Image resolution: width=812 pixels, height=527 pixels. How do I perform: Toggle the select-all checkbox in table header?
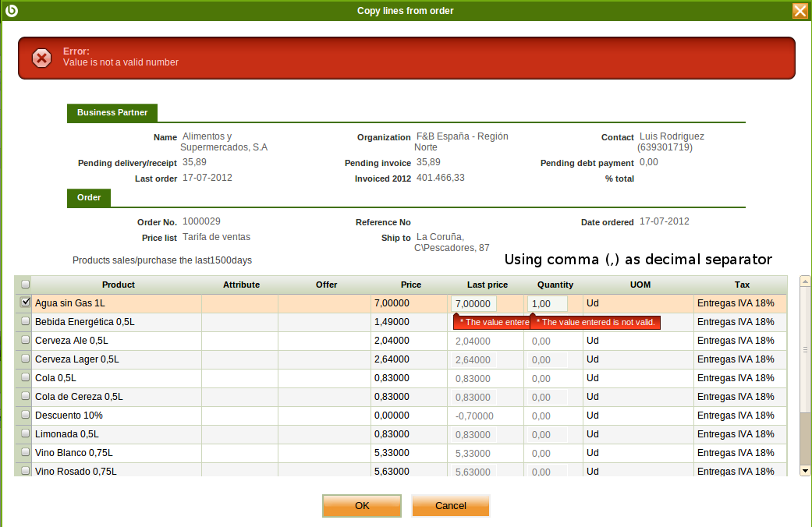(x=26, y=285)
